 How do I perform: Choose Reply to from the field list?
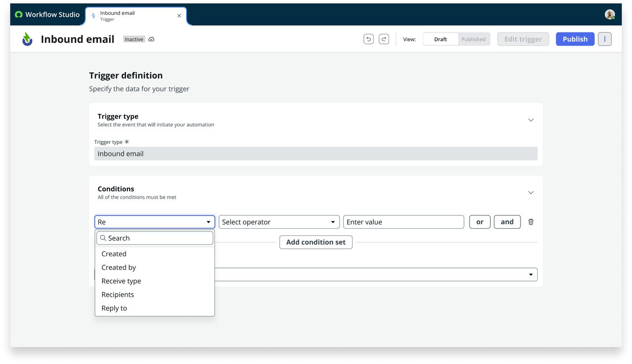tap(155, 308)
